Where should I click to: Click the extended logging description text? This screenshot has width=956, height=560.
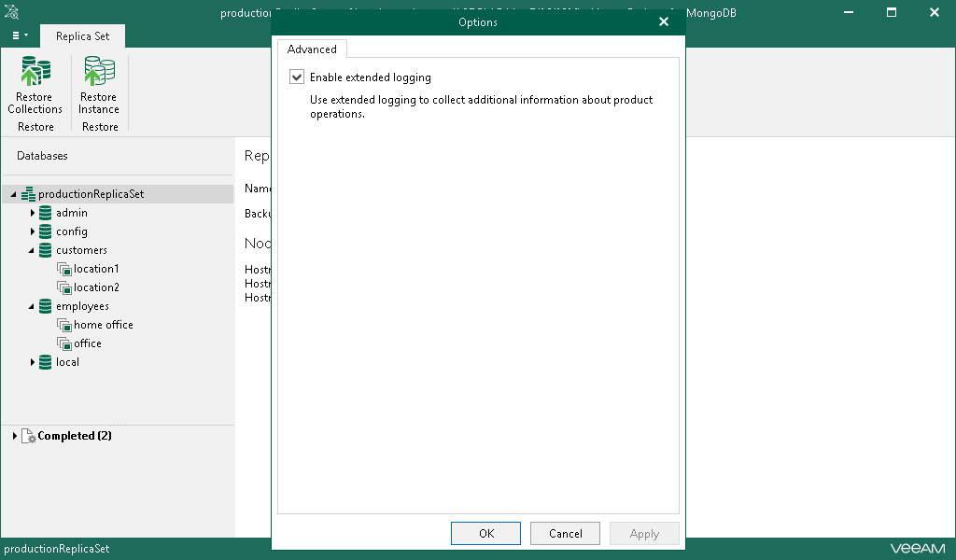click(481, 106)
